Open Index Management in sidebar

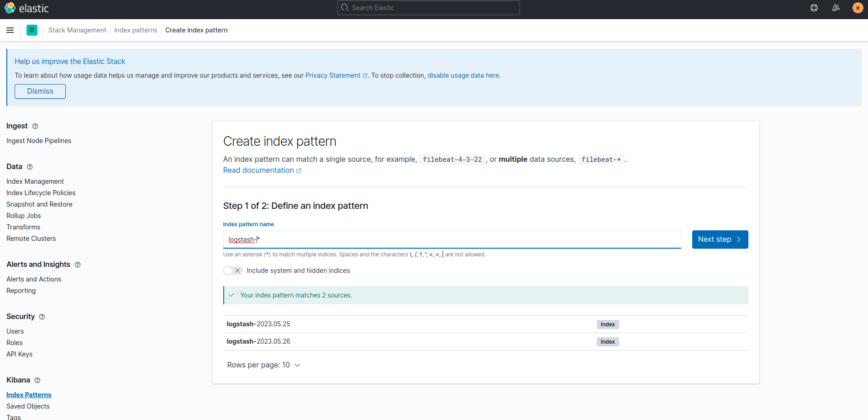[35, 181]
